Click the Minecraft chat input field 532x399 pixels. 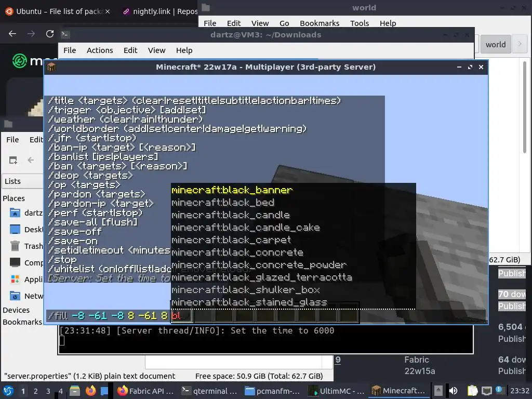point(266,316)
